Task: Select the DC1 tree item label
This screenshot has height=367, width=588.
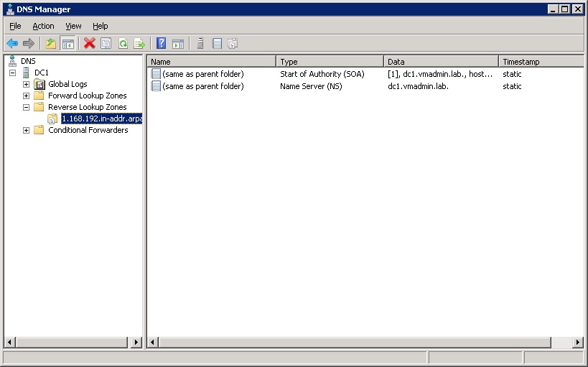Action: pyautogui.click(x=42, y=73)
